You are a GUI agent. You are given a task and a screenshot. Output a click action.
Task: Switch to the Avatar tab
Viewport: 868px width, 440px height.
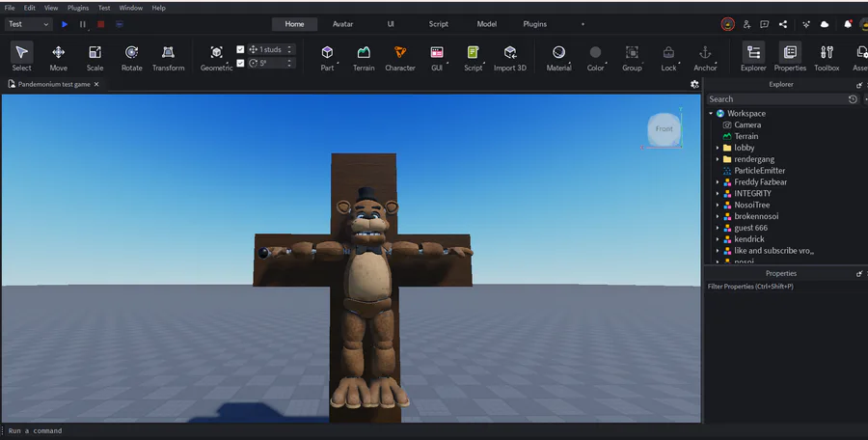point(342,24)
